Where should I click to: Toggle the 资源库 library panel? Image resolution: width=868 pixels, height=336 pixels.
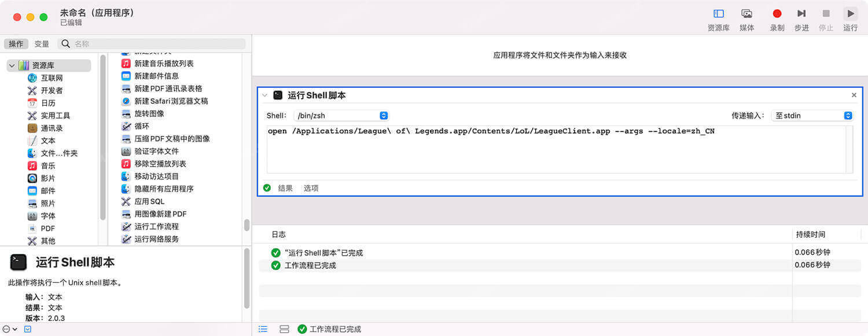718,13
